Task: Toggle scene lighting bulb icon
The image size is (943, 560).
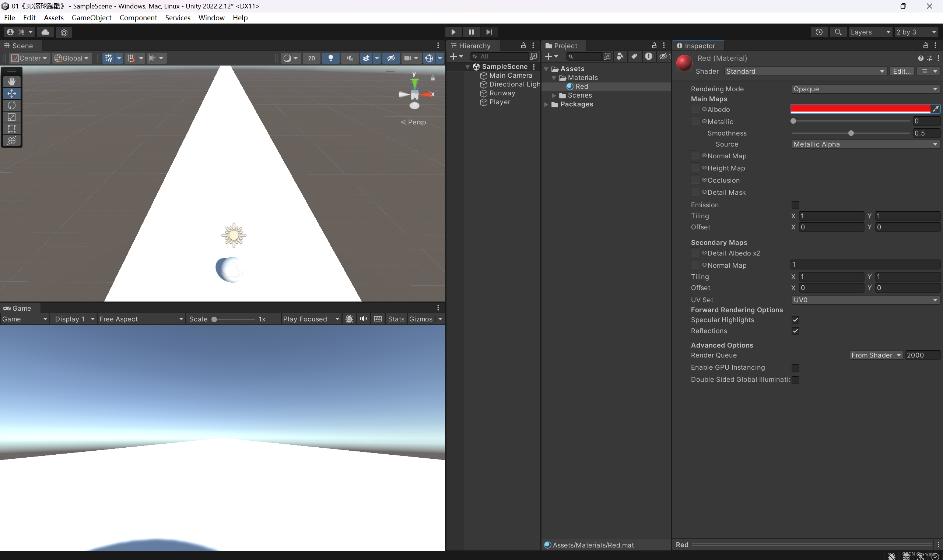Action: (331, 58)
